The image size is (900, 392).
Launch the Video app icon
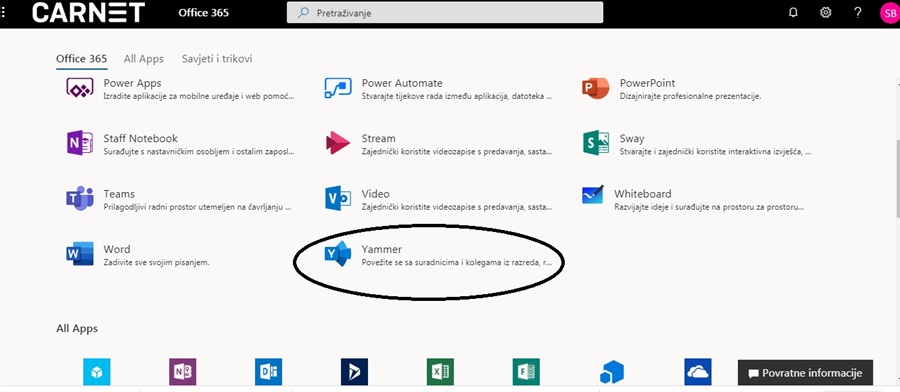click(x=338, y=198)
